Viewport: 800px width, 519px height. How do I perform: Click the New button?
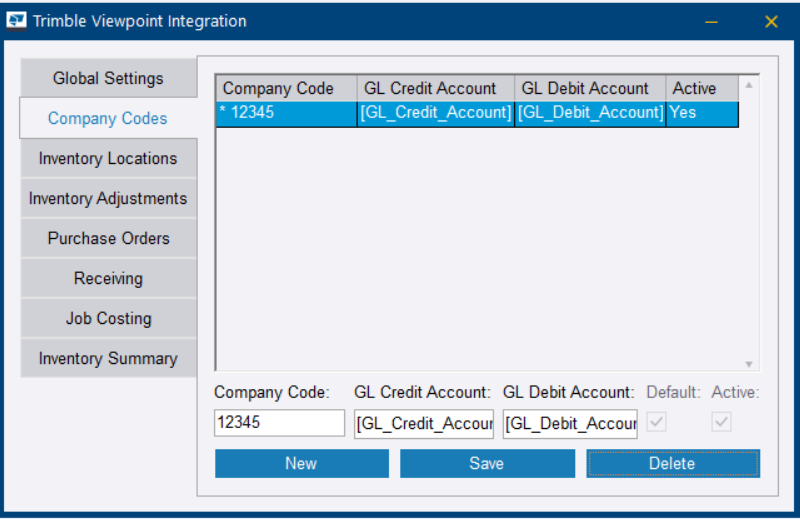(302, 463)
